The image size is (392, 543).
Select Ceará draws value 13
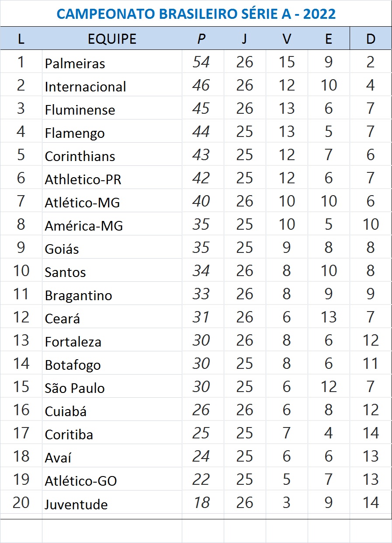[x=329, y=317]
